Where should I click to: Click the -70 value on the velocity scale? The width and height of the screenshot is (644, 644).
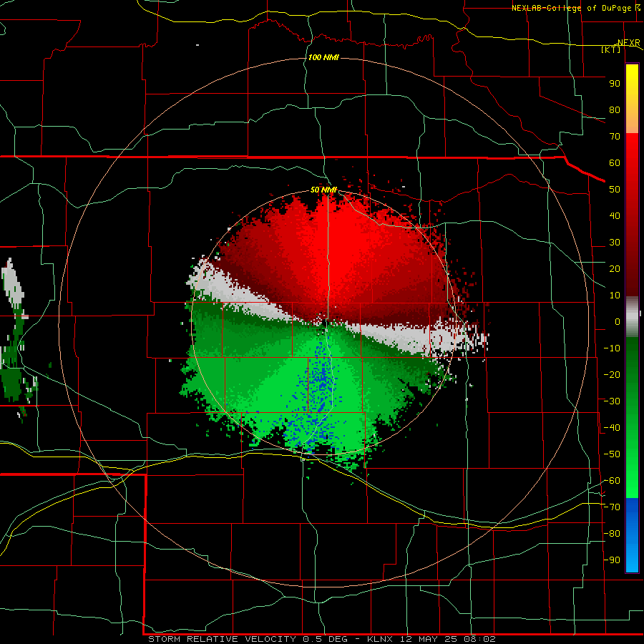[612, 507]
